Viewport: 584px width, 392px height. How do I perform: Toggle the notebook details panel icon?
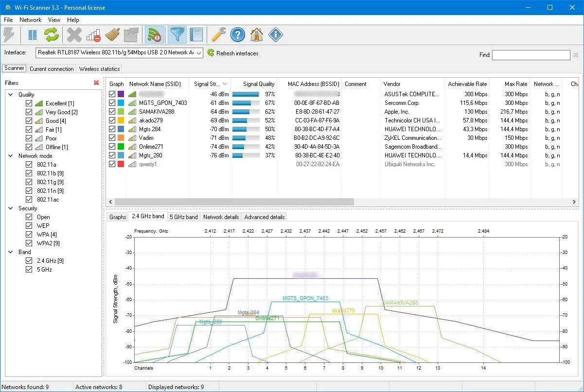pyautogui.click(x=195, y=34)
